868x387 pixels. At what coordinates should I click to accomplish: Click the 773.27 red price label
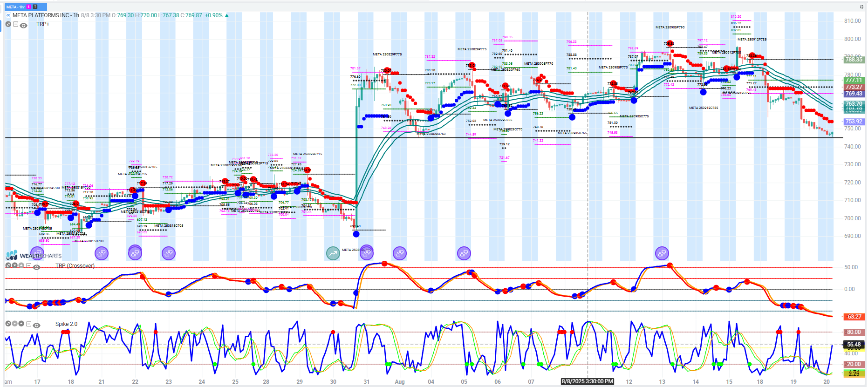[854, 87]
